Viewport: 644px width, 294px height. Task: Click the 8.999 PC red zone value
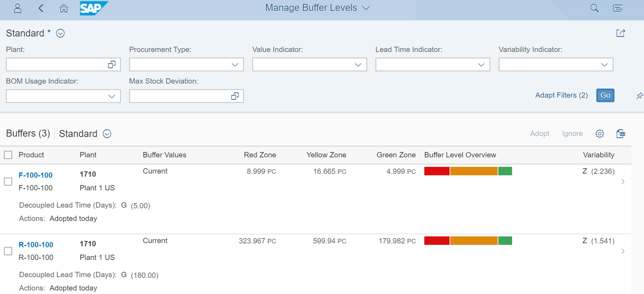pos(261,171)
